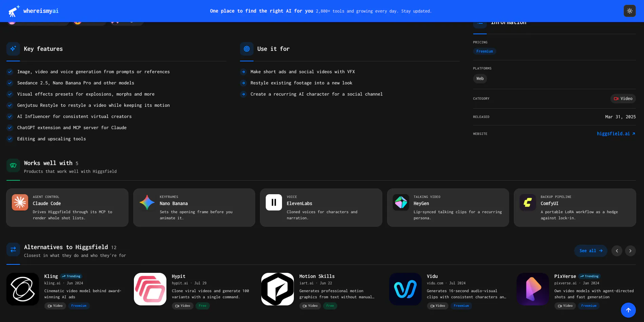
Task: Click the Video category tag in Information
Action: [623, 99]
